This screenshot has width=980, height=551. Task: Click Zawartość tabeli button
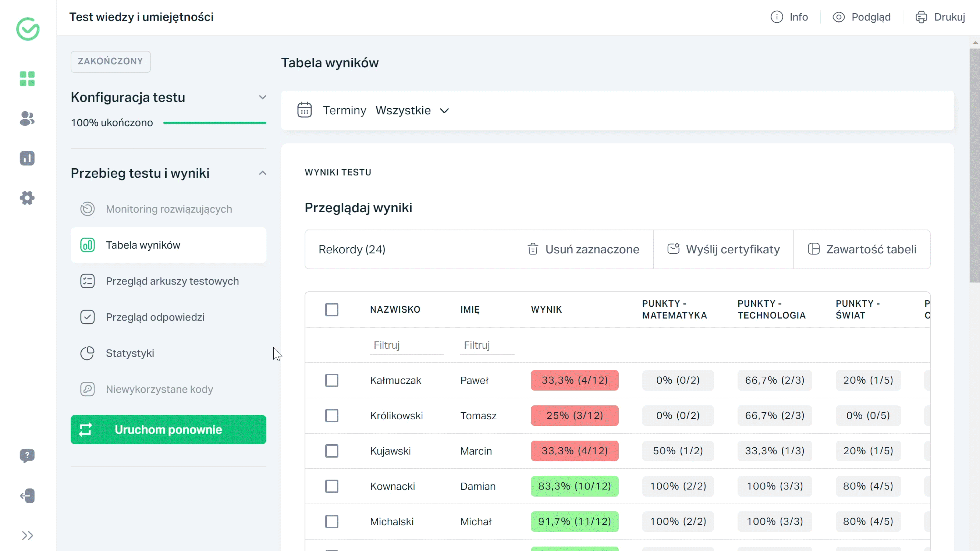click(x=862, y=249)
